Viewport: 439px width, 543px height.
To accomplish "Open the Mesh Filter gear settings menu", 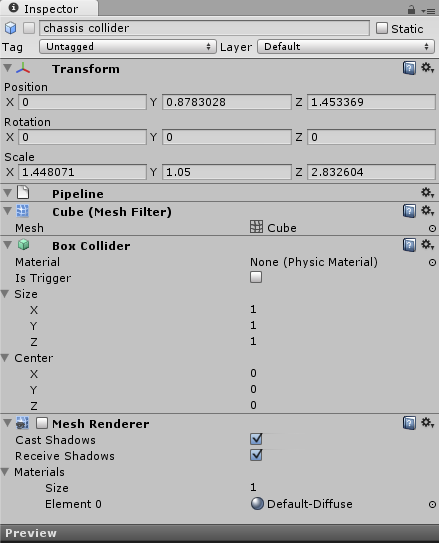I will (427, 211).
